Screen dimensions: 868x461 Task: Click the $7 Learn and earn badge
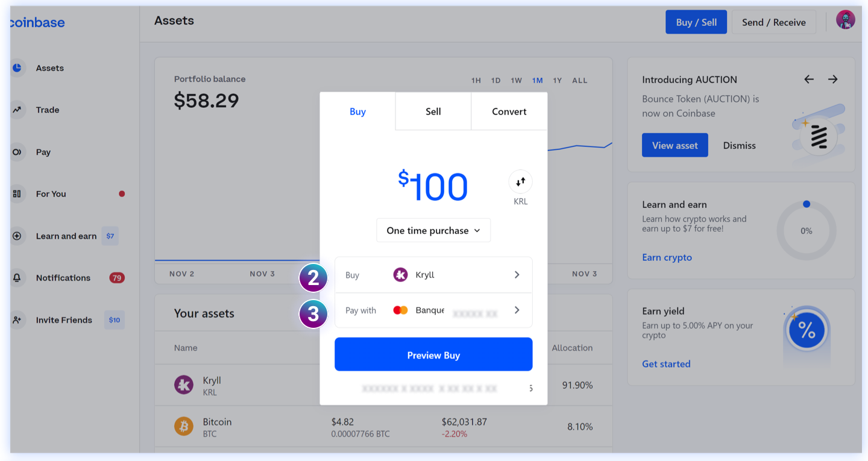[x=110, y=236]
